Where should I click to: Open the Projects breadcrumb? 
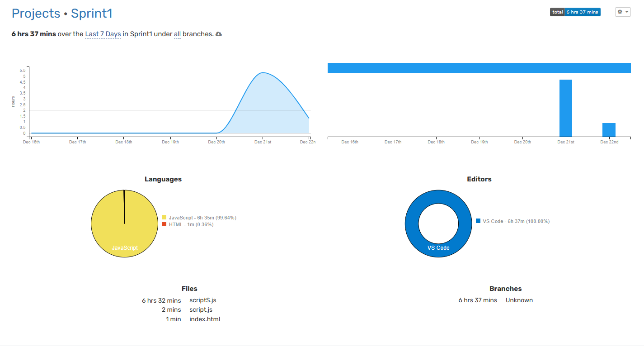coord(36,14)
